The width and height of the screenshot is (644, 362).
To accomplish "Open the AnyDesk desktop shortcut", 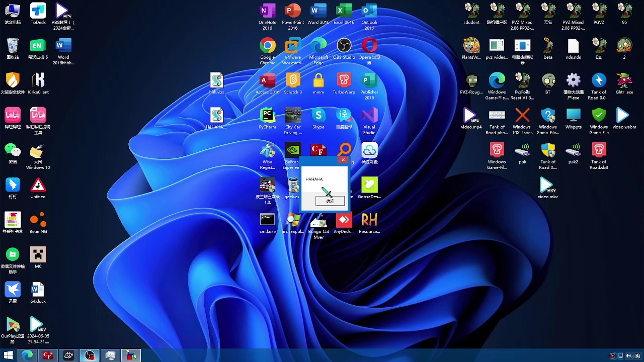I will [x=344, y=223].
